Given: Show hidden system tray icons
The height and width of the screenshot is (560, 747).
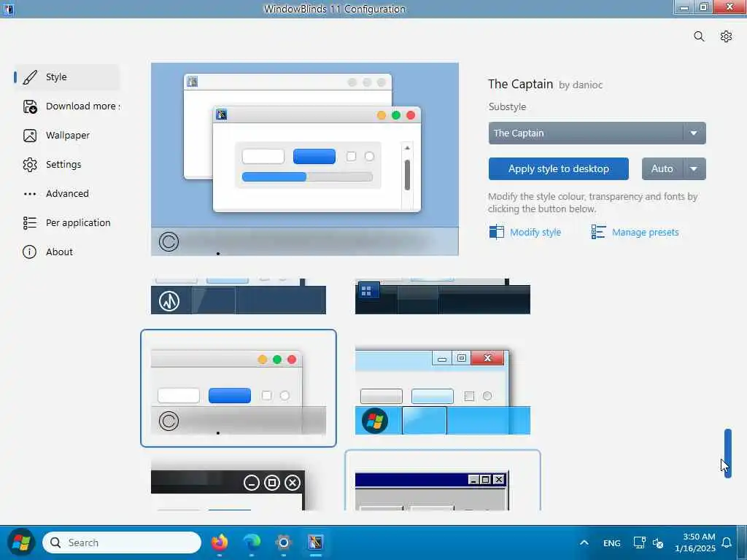Looking at the screenshot, I should coord(584,542).
